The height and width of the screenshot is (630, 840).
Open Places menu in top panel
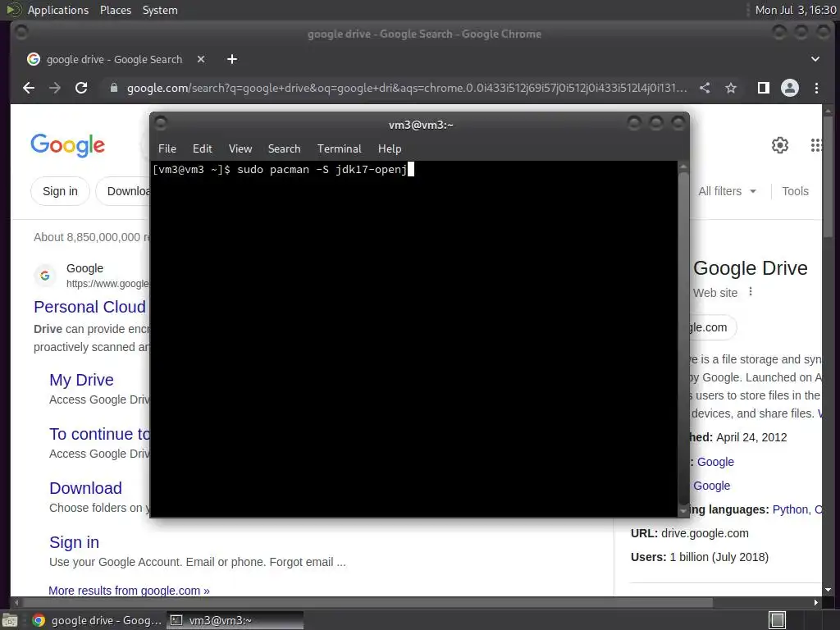pyautogui.click(x=115, y=10)
